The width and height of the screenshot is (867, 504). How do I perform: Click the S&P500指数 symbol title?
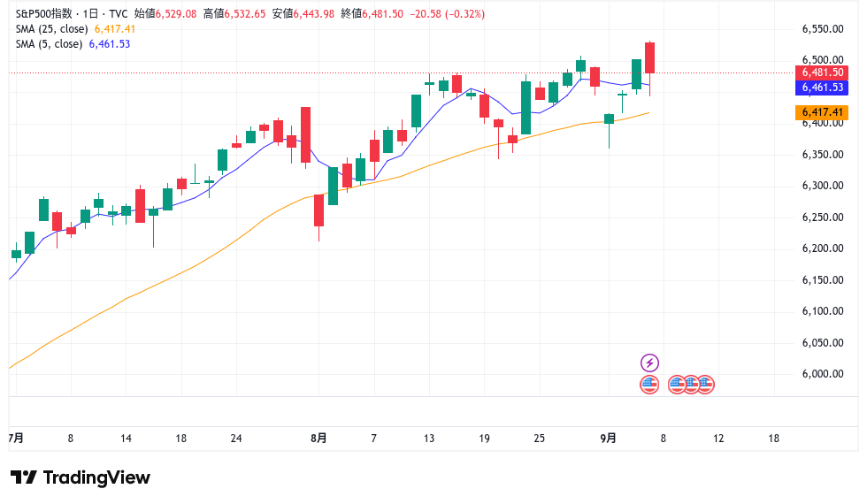pos(45,13)
